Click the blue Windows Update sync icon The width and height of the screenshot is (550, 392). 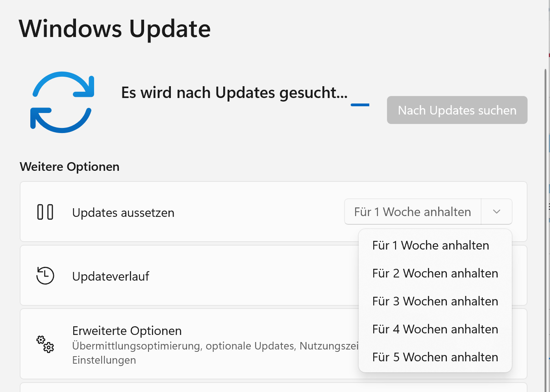click(62, 102)
